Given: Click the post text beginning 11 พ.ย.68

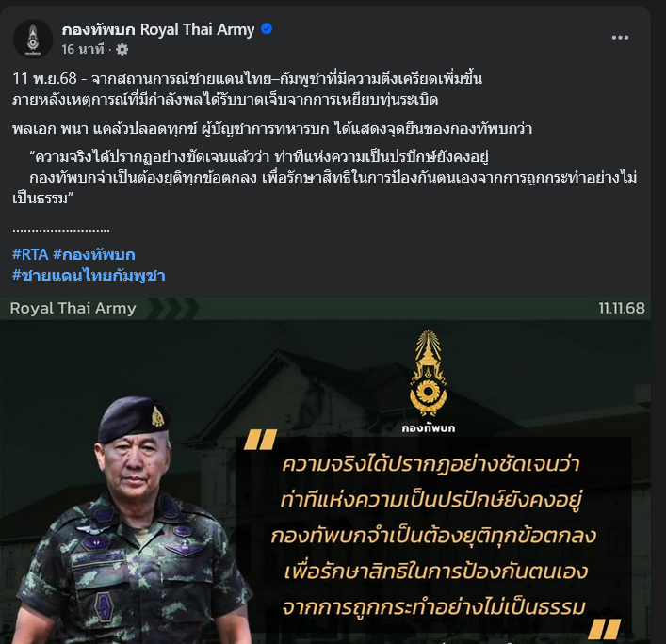Looking at the screenshot, I should [x=247, y=89].
